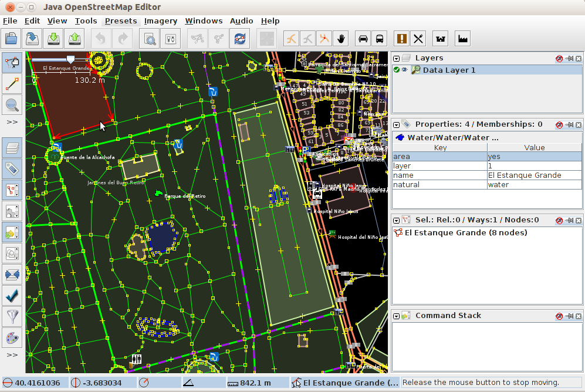Toggle the Validation results checkmark button
The image size is (585, 392).
12,295
